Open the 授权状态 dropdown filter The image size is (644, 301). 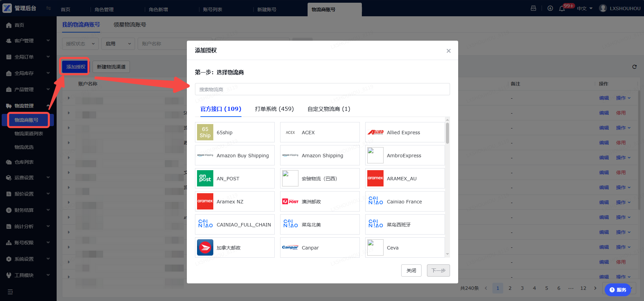coord(80,44)
